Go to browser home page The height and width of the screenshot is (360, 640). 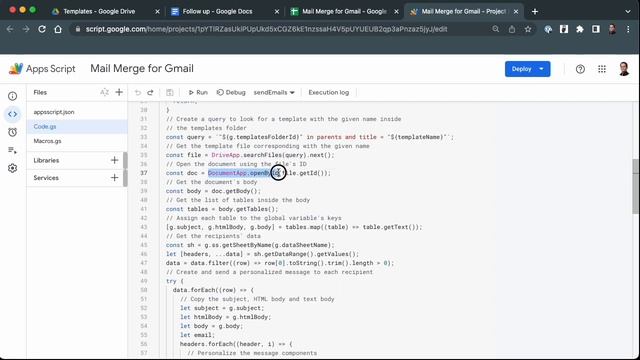58,29
